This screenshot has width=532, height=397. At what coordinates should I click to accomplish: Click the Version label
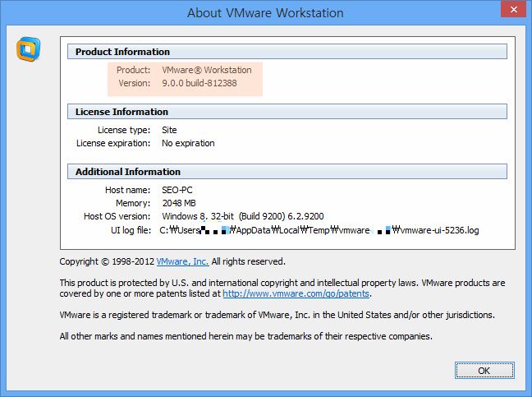(135, 83)
